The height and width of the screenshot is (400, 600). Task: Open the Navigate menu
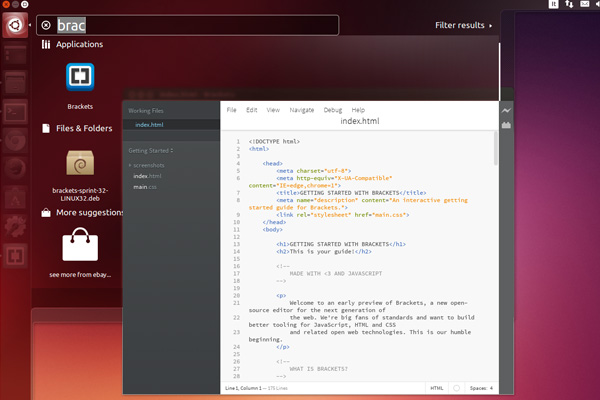pos(302,110)
